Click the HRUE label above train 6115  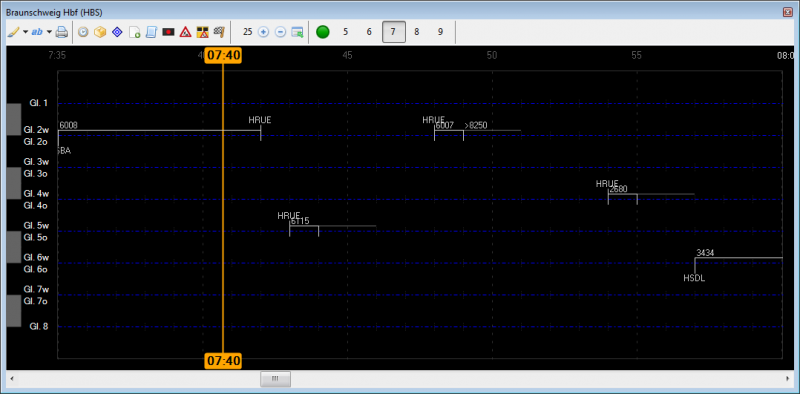(x=289, y=216)
